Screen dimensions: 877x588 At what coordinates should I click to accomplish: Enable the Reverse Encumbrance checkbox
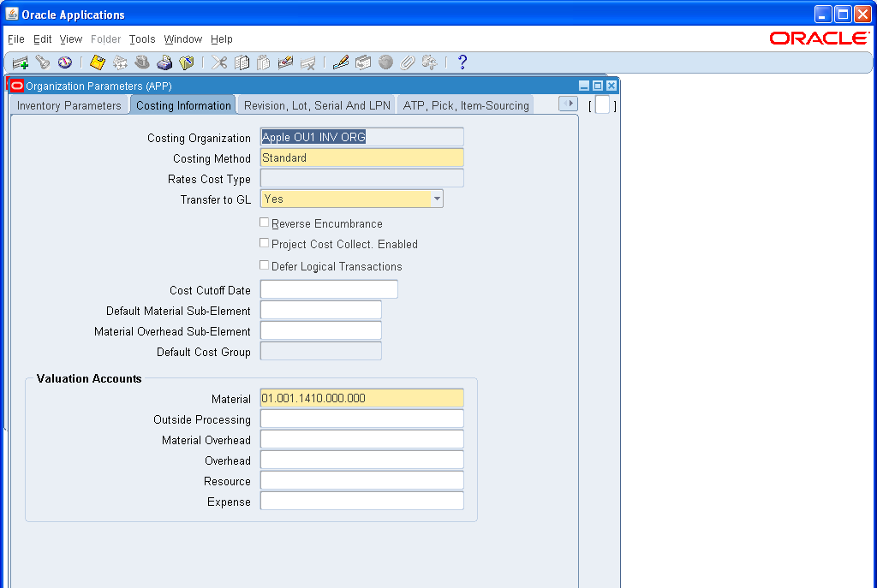[x=265, y=223]
